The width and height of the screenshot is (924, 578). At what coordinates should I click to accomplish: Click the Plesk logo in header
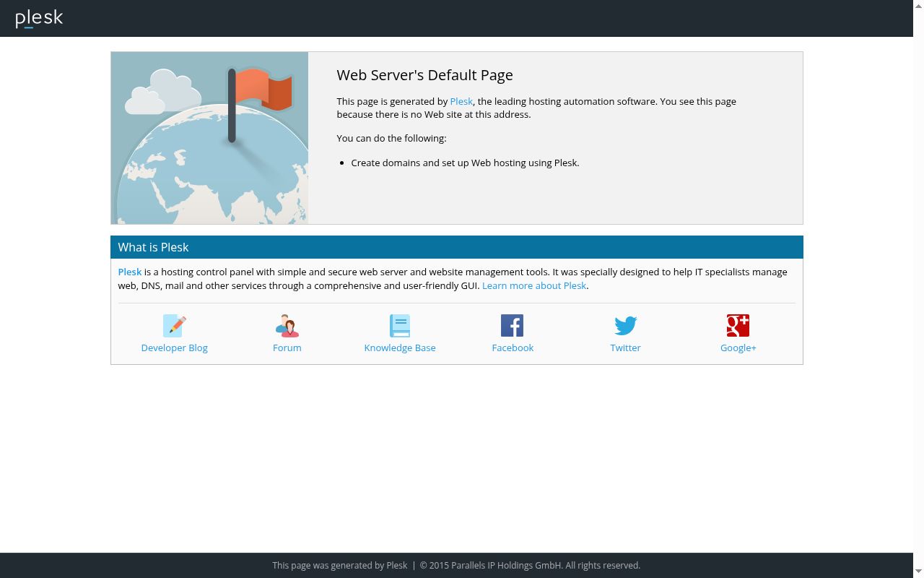(39, 18)
